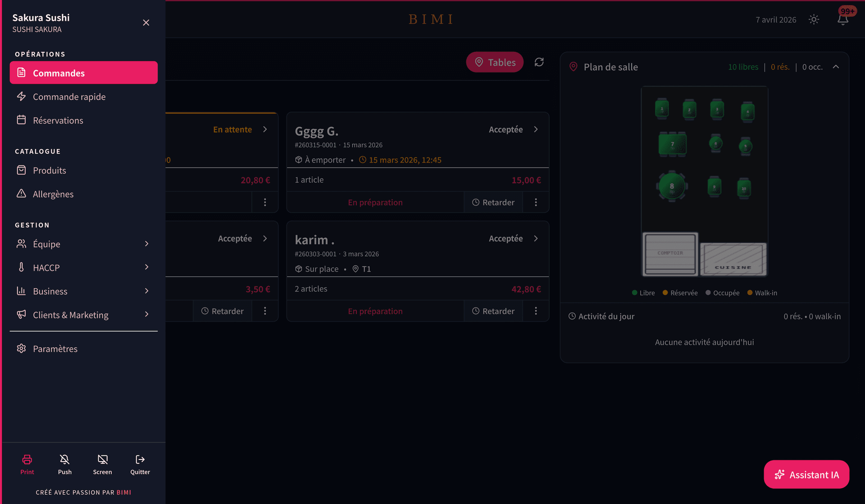
Task: Open the notifications bell with 99+ badge
Action: (x=842, y=19)
